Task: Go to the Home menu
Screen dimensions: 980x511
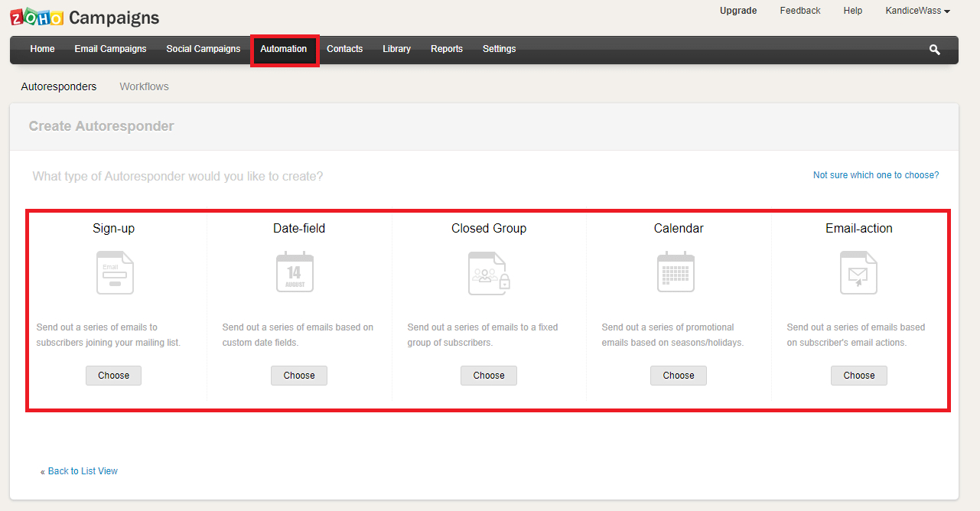Action: pos(42,49)
